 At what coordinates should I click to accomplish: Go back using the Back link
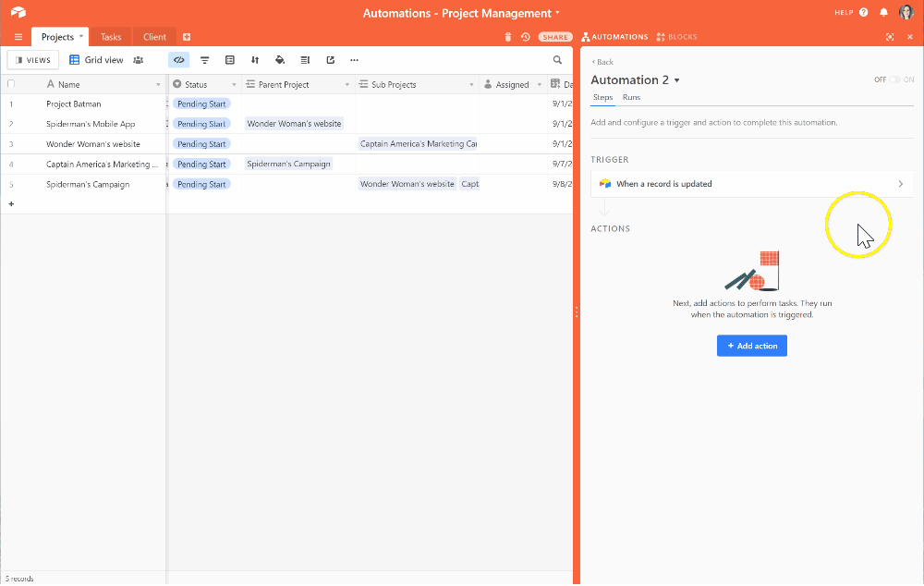(602, 62)
